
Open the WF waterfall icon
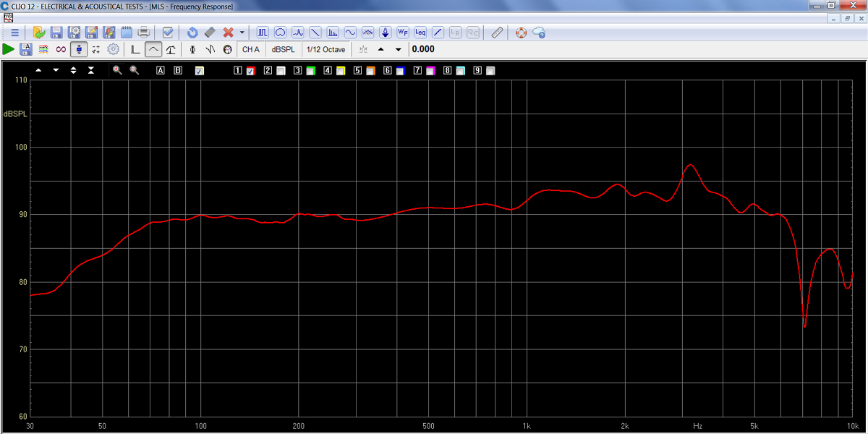[x=403, y=33]
